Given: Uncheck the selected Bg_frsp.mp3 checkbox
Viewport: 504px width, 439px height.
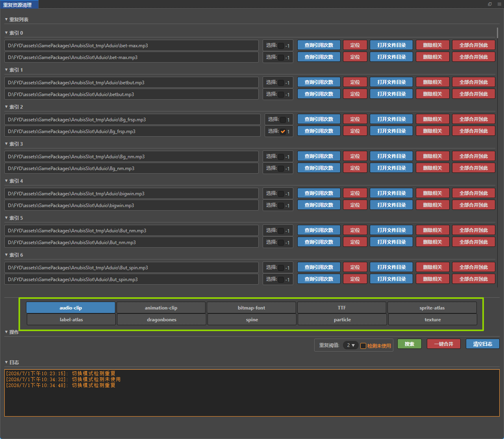Looking at the screenshot, I should point(283,132).
